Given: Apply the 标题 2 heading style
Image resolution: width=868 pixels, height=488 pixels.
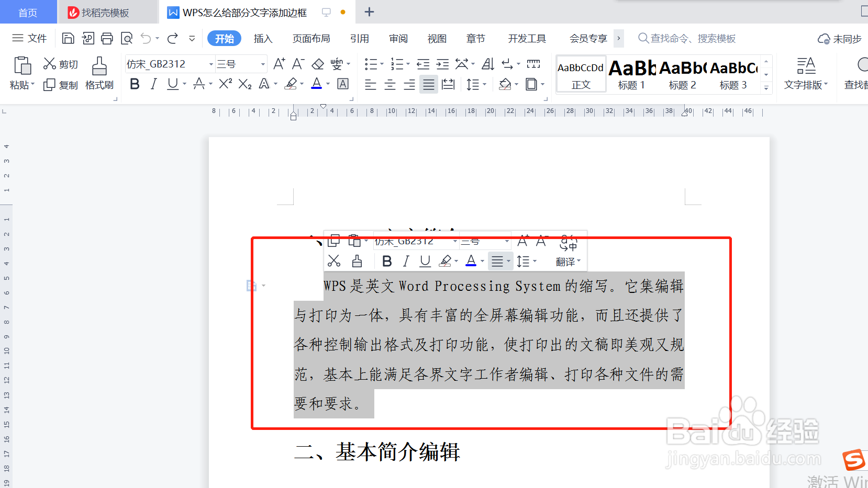Looking at the screenshot, I should (683, 74).
